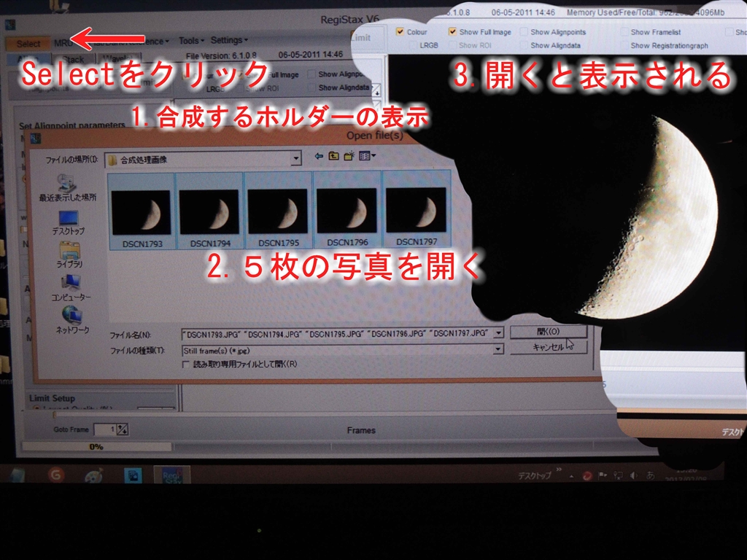Click the デスクトップ toolbar on taskbar

tap(534, 475)
